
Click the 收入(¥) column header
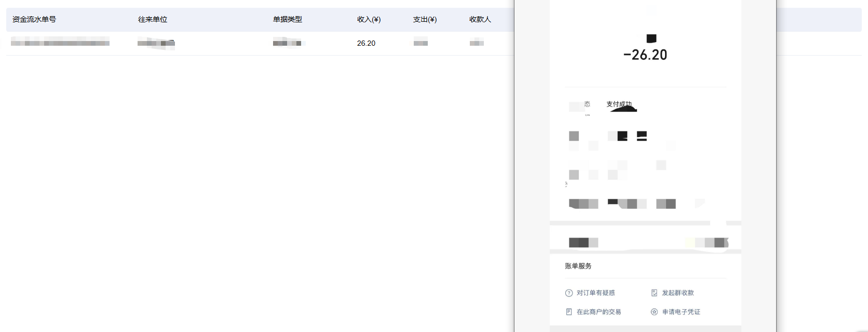(369, 19)
